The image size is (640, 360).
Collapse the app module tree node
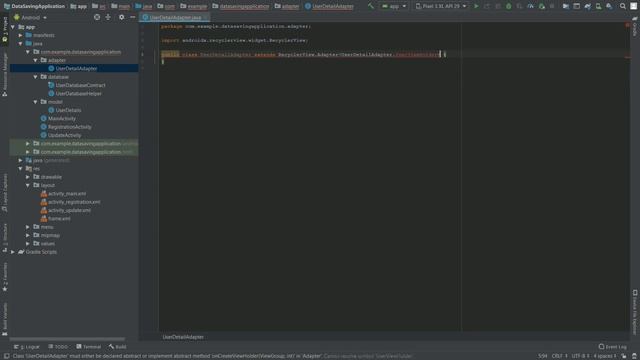pos(13,27)
